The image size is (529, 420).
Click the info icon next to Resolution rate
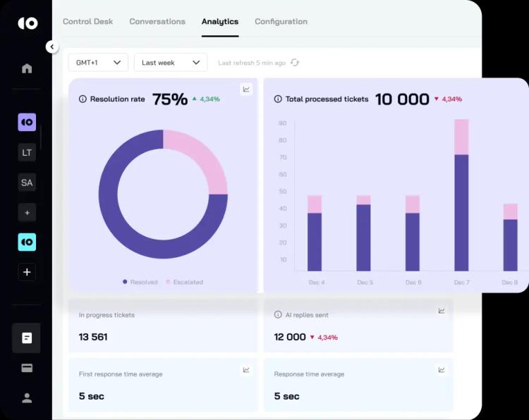(x=83, y=99)
